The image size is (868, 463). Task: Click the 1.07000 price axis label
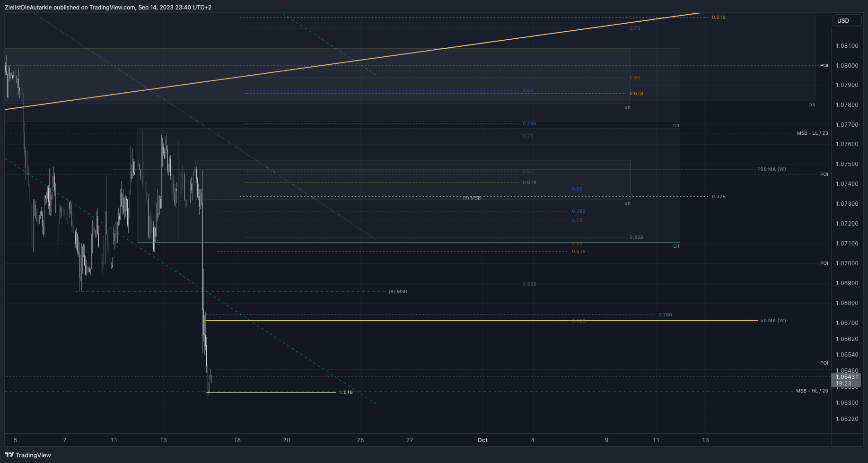pos(847,263)
